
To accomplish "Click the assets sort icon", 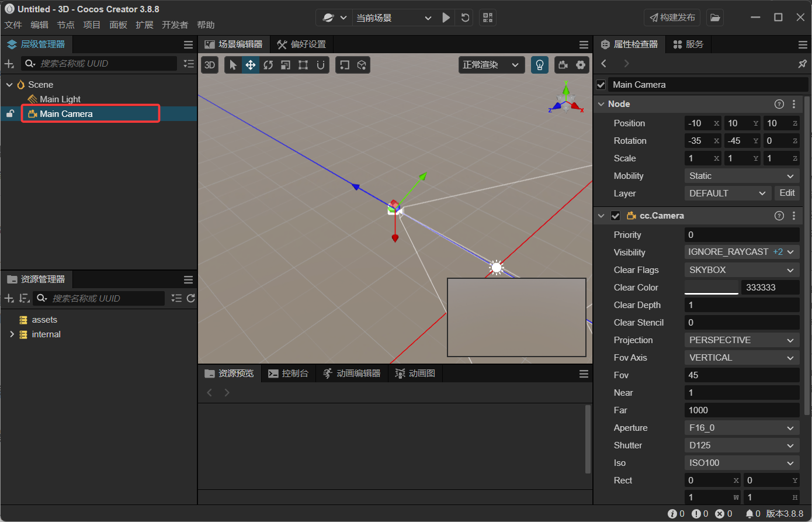I will click(x=24, y=299).
